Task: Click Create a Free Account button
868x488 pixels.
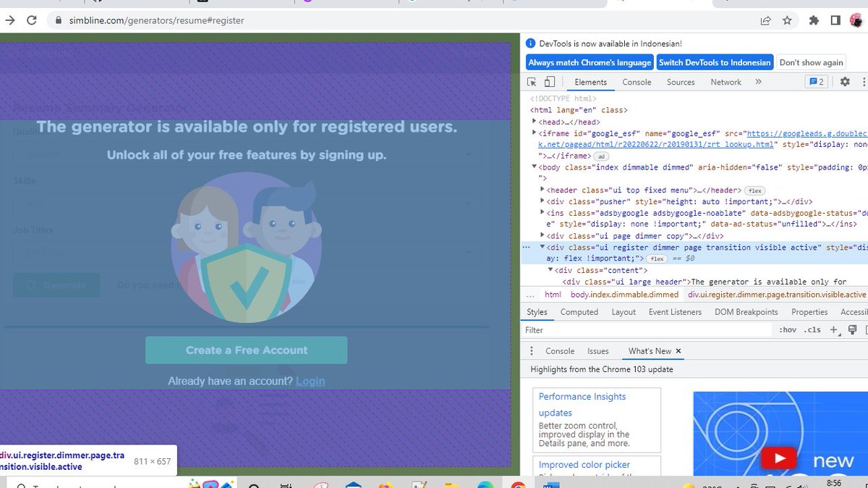Action: point(246,350)
